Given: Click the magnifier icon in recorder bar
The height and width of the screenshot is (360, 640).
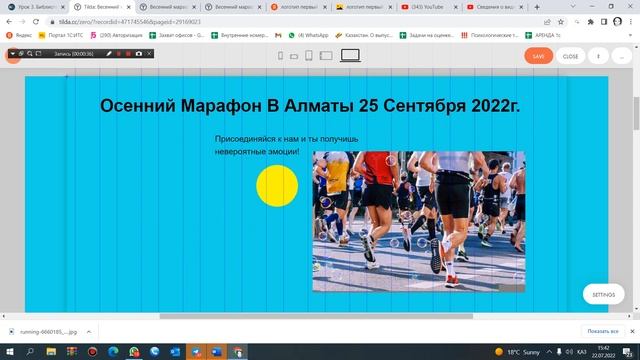Looking at the screenshot, I should 30,53.
